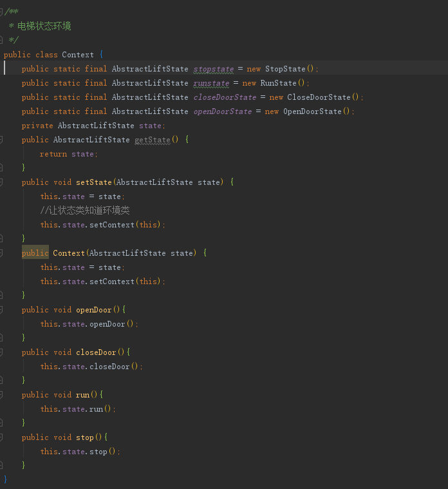The width and height of the screenshot is (448, 489).
Task: Click the Context constructor name
Action: point(69,253)
